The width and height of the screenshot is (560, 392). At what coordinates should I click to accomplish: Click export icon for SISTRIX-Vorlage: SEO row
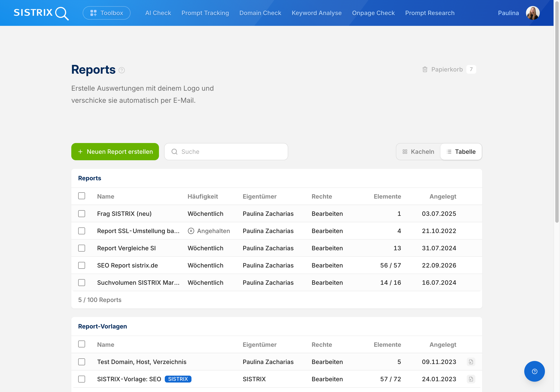(471, 379)
